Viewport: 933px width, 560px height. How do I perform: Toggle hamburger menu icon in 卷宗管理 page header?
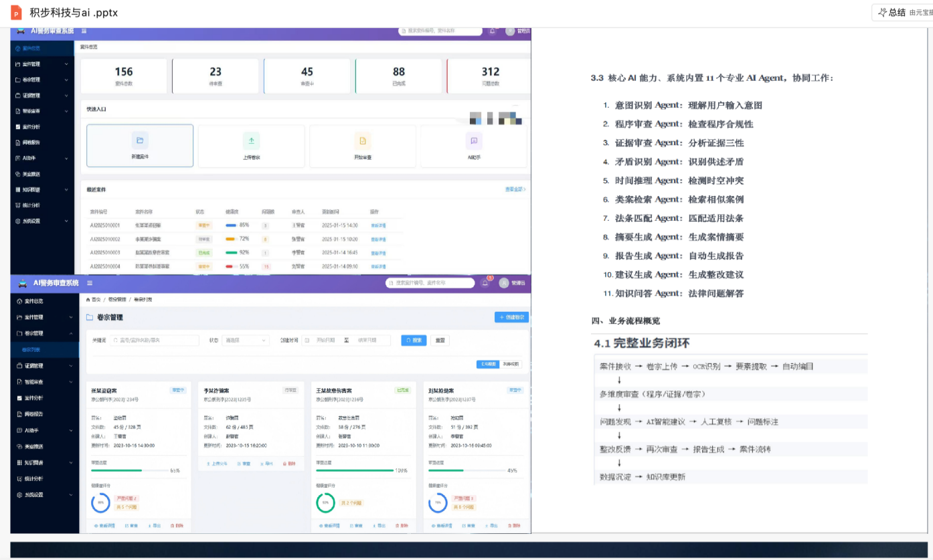point(90,283)
